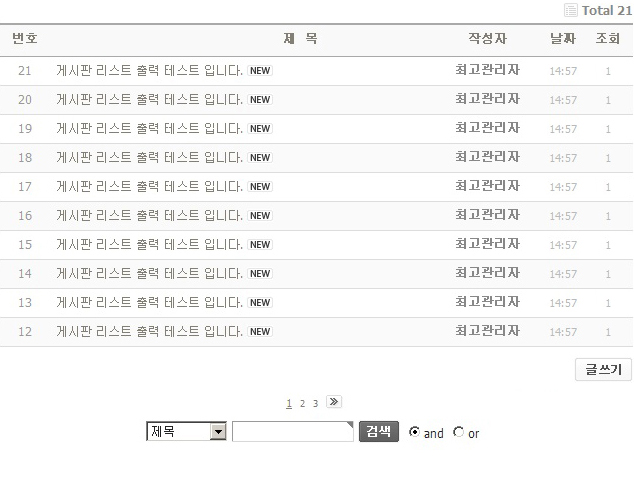Click the Total 21 list icon
The image size is (634, 488).
click(571, 10)
